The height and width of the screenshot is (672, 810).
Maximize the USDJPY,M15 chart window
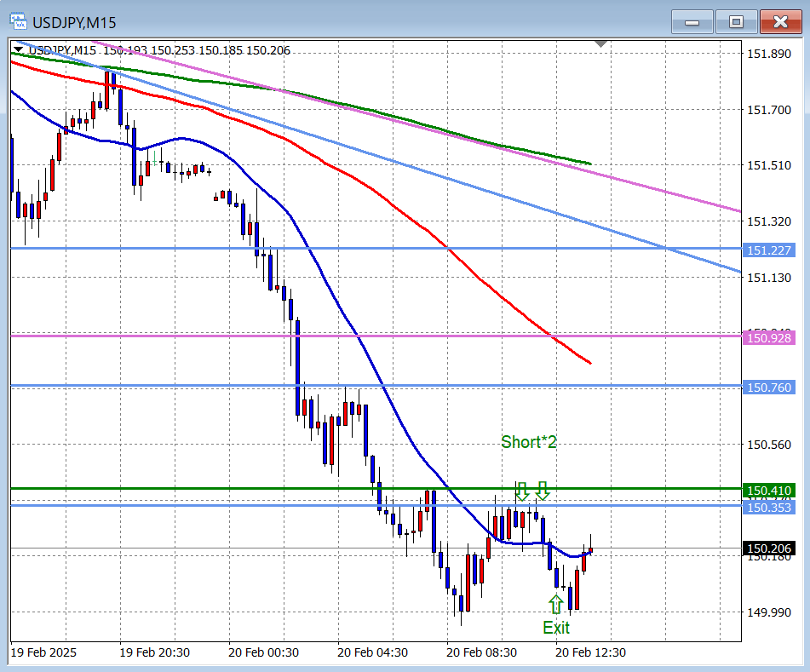click(x=736, y=21)
